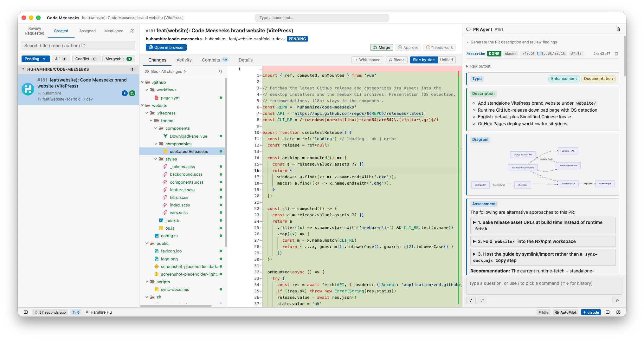
Task: Collapse the .github folder
Action: [x=142, y=82]
